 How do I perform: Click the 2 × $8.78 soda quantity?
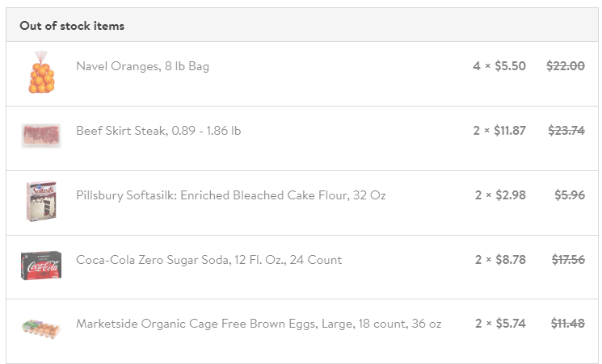coord(500,260)
